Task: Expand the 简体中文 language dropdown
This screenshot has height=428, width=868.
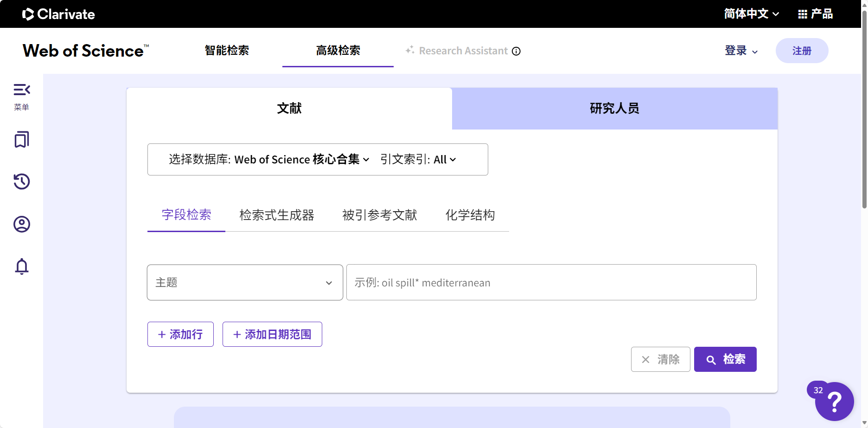Action: (x=751, y=14)
